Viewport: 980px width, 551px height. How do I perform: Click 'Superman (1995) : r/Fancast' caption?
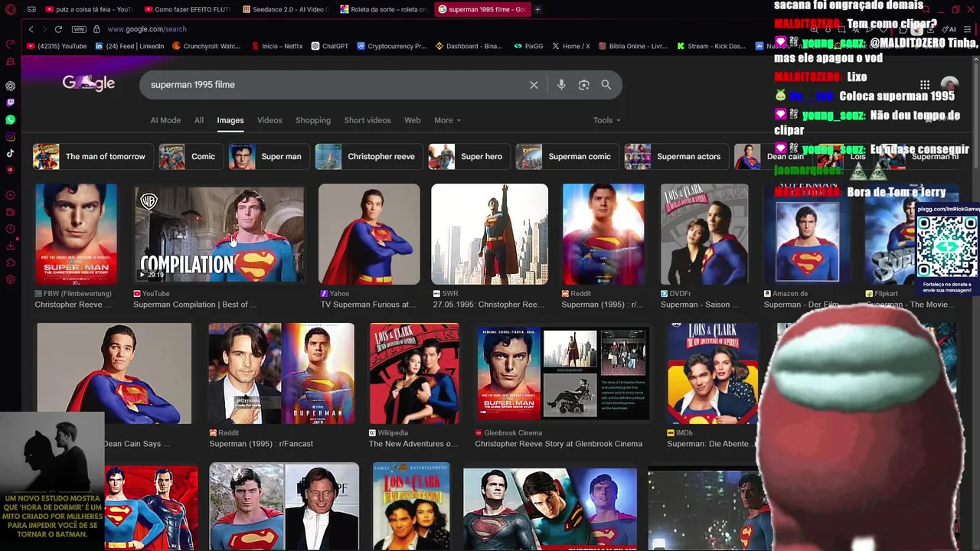click(261, 444)
